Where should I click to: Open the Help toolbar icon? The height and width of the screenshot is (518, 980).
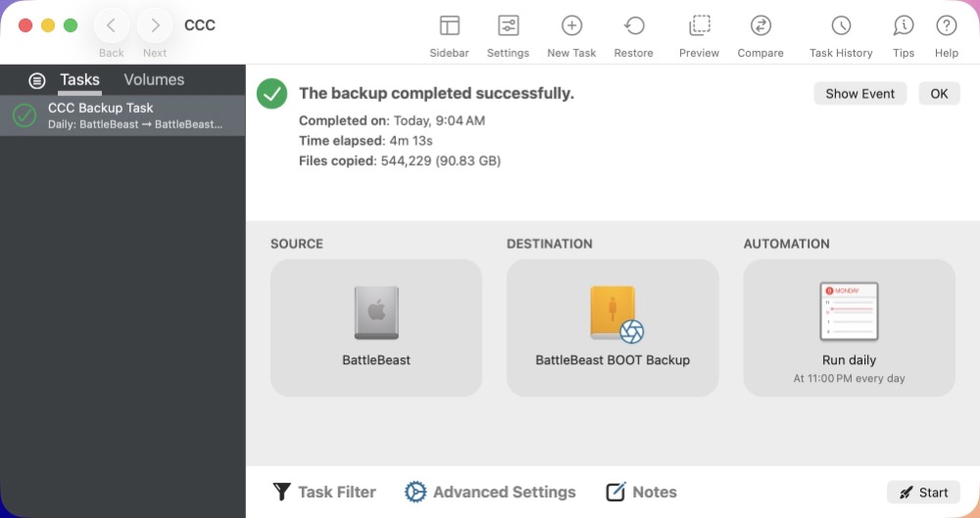click(947, 25)
